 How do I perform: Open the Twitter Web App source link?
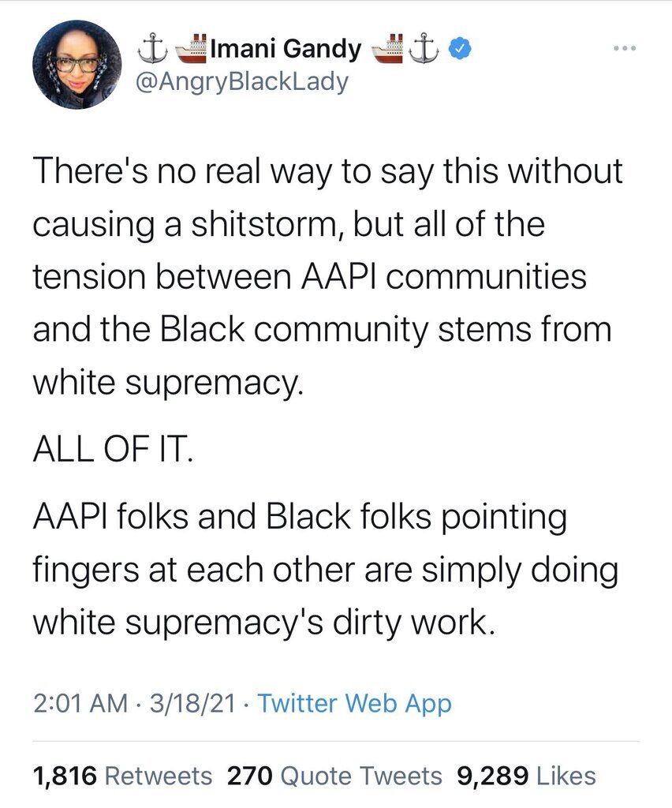coord(354,703)
